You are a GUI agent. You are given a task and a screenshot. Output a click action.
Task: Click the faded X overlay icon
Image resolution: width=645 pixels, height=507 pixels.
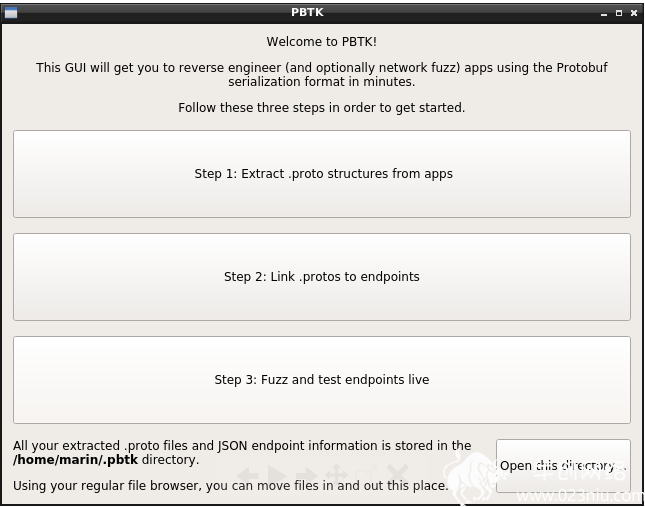click(x=397, y=475)
